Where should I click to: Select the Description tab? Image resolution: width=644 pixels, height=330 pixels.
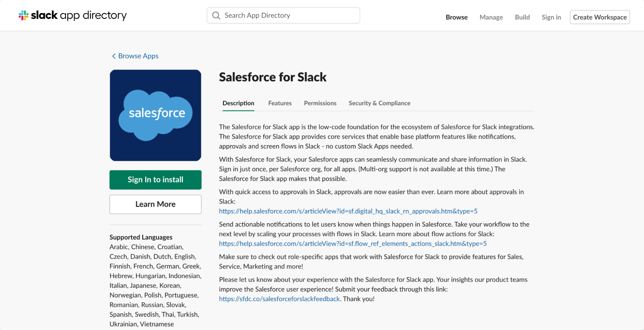pyautogui.click(x=238, y=103)
